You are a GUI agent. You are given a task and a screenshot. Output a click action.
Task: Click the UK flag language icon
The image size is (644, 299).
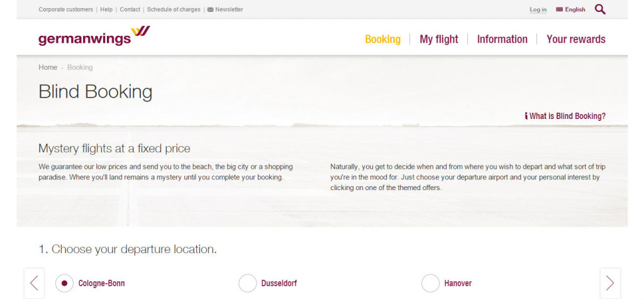(559, 9)
